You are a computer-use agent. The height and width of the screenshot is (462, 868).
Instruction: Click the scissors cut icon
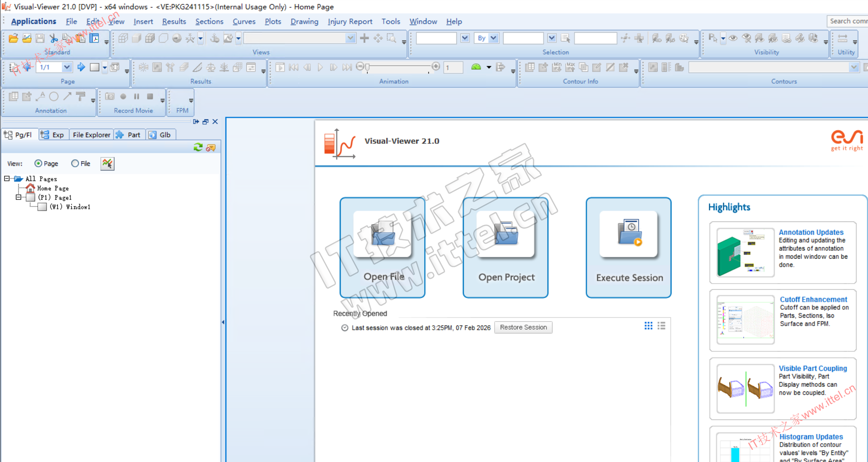point(54,38)
